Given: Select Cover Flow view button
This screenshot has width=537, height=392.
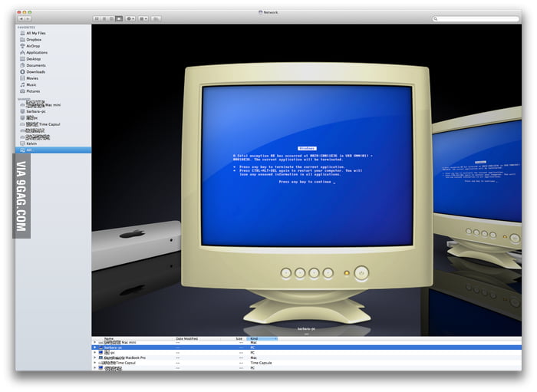Looking at the screenshot, I should pos(119,18).
